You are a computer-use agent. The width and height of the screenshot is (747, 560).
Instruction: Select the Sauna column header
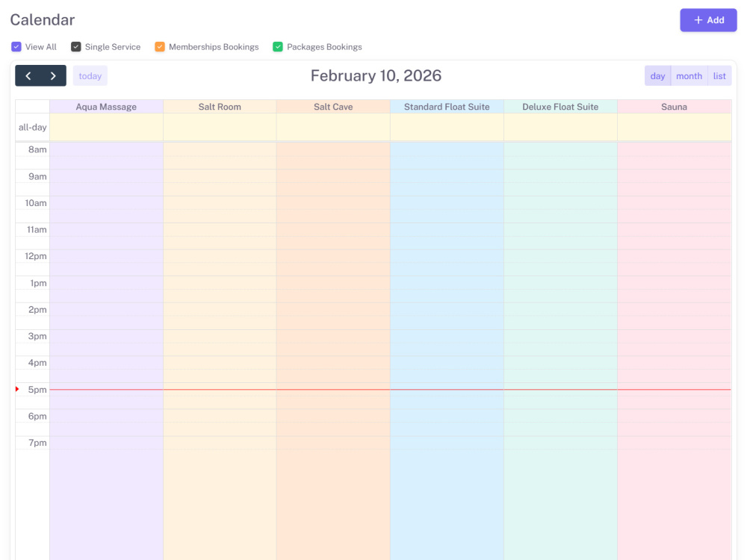[674, 107]
